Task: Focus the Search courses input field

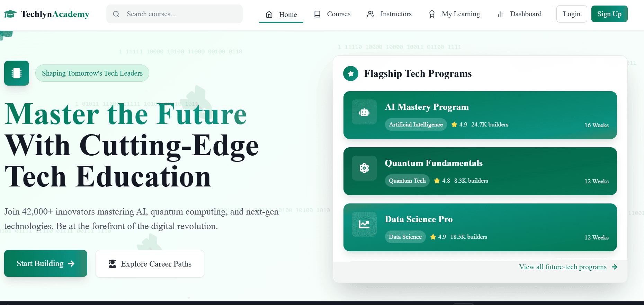Action: click(x=175, y=14)
